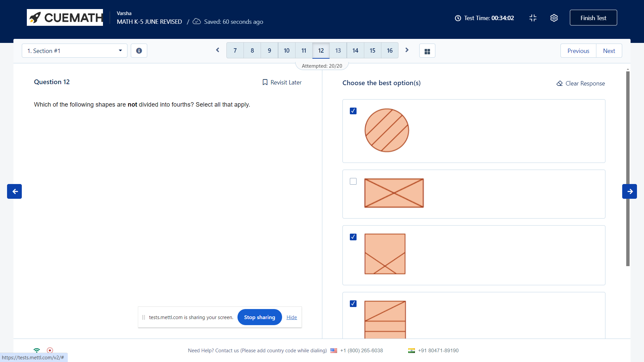
Task: Go to earlier question numbers with left chevron
Action: (218, 50)
